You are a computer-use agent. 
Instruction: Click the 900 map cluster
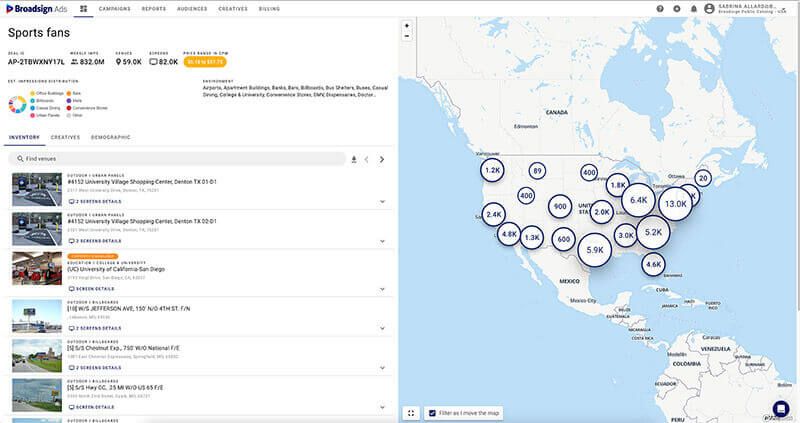[x=560, y=207]
